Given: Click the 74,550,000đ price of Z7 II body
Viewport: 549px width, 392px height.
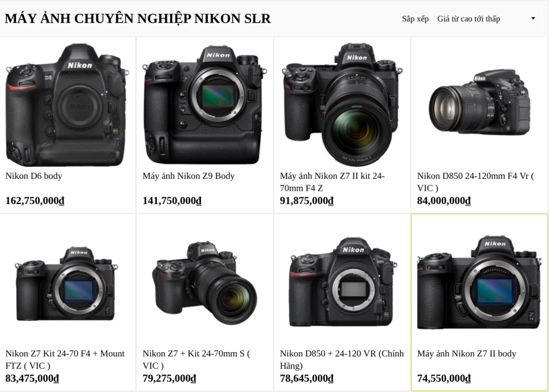Looking at the screenshot, I should [x=443, y=379].
